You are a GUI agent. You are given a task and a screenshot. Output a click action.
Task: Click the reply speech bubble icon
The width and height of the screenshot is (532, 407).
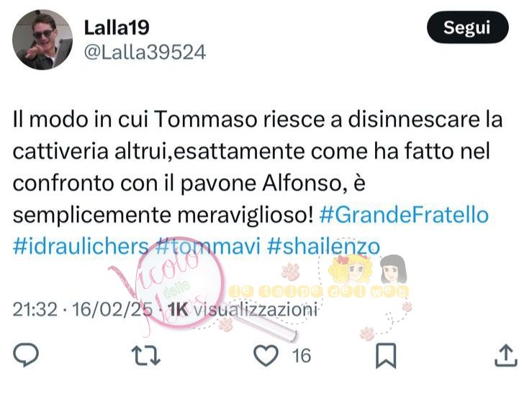click(26, 354)
